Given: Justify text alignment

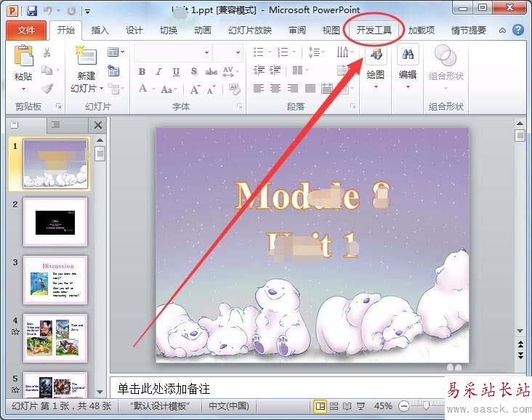Looking at the screenshot, I should click(x=310, y=88).
